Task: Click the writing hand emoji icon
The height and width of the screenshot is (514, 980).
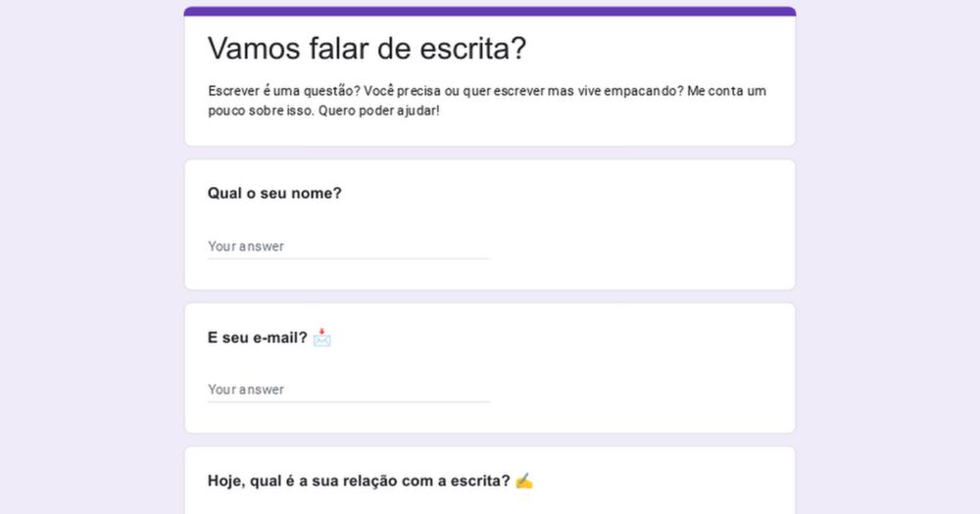Action: tap(524, 481)
